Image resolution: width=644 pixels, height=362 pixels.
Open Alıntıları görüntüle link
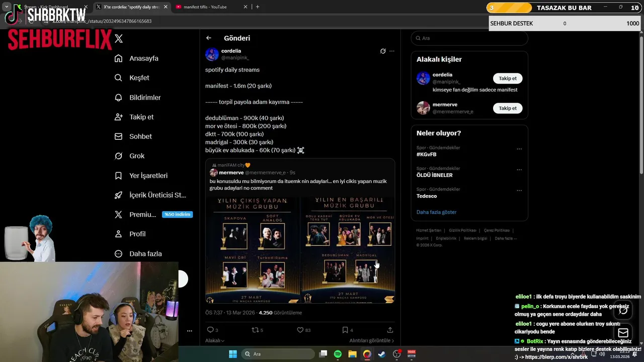(372, 341)
